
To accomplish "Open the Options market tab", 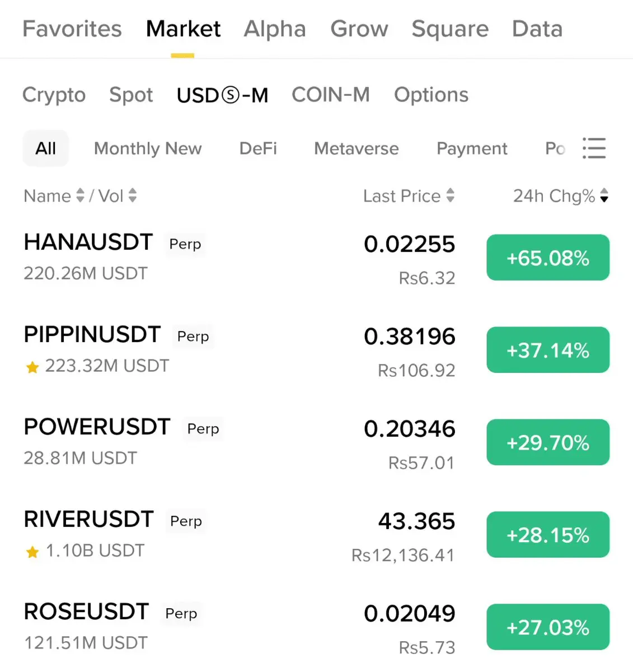I will tap(431, 95).
